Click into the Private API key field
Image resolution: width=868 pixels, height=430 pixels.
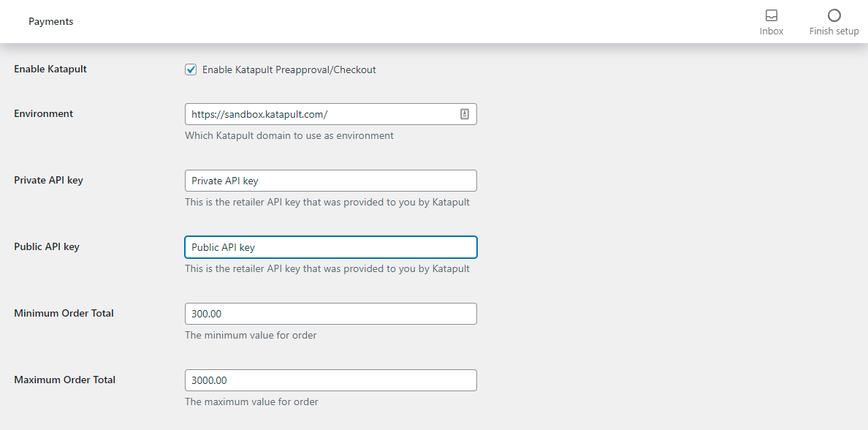(330, 181)
